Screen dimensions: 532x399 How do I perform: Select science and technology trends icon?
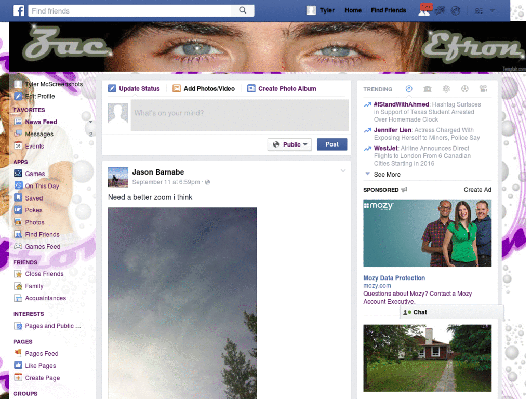tap(446, 89)
